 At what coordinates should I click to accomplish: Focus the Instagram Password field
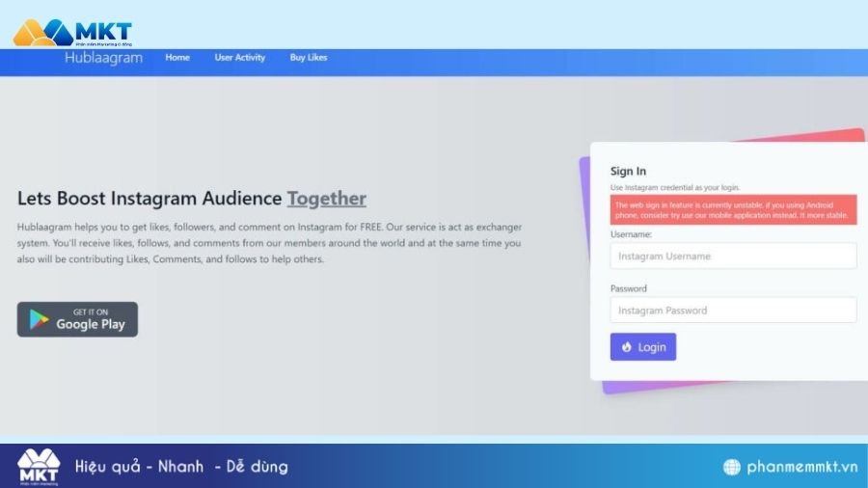734,311
